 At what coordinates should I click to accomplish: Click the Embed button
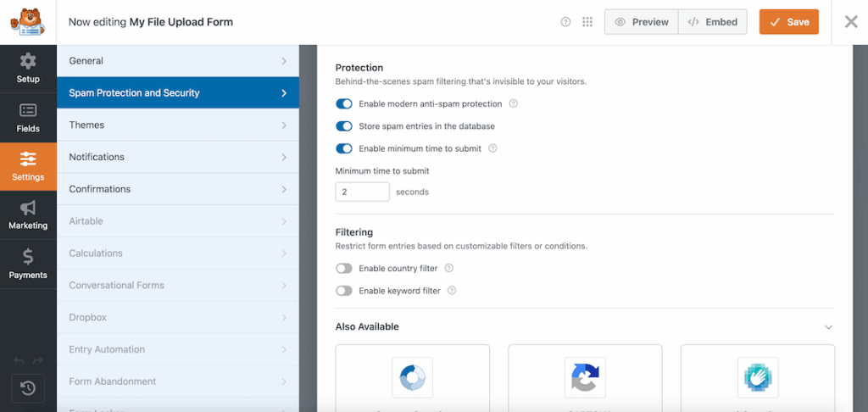pyautogui.click(x=712, y=22)
